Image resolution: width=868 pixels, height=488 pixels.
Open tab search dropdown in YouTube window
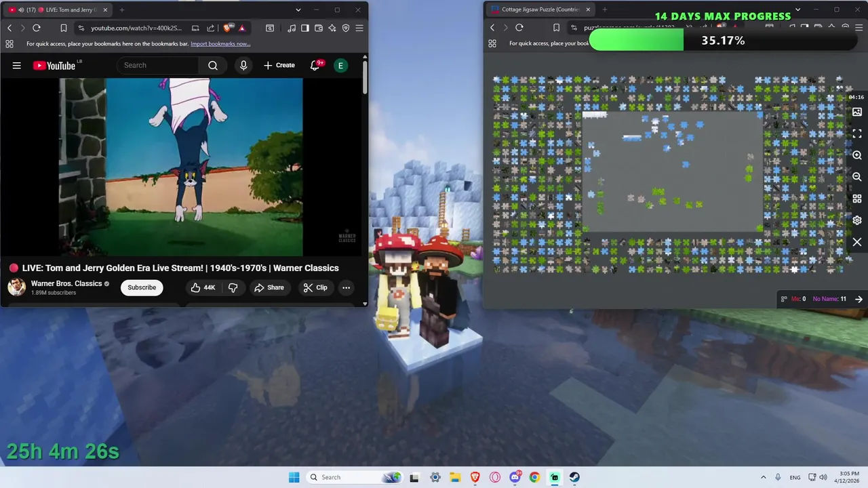298,10
